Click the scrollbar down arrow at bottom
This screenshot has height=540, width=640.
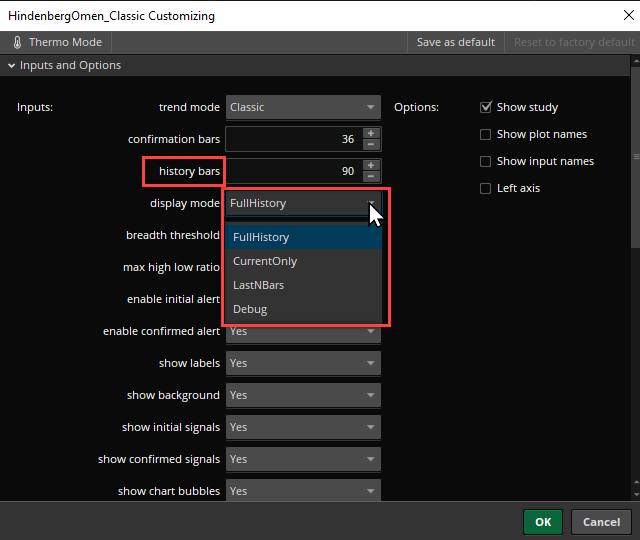636,495
